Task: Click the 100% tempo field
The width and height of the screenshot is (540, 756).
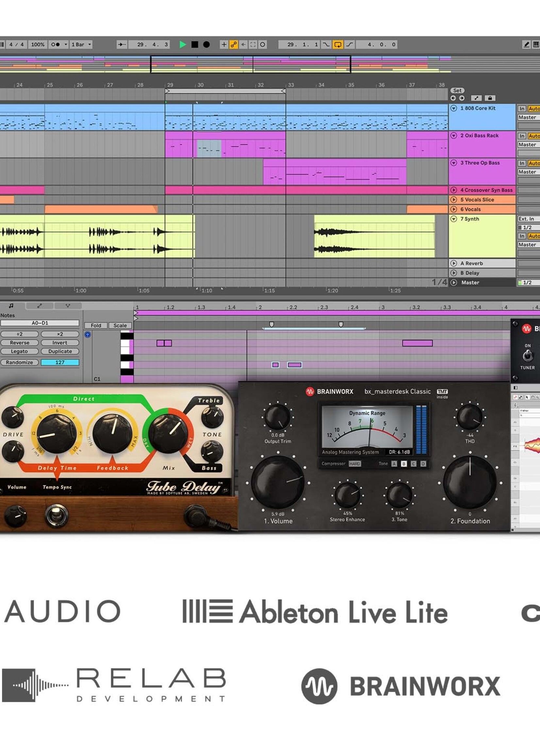Action: click(38, 44)
